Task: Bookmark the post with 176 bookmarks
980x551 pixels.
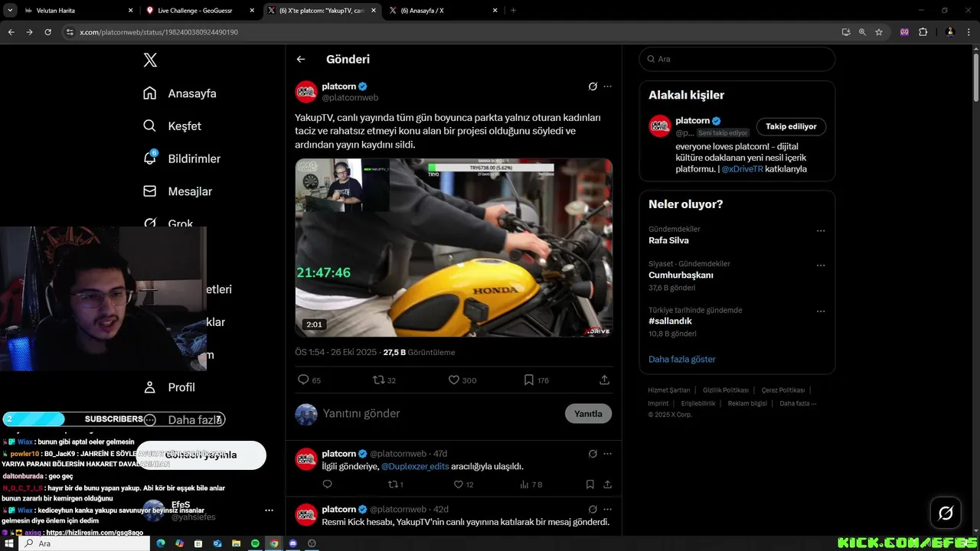Action: tap(528, 380)
